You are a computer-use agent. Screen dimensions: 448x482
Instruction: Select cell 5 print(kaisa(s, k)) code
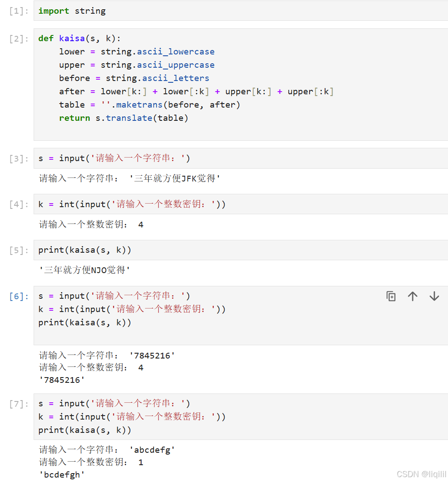(85, 250)
